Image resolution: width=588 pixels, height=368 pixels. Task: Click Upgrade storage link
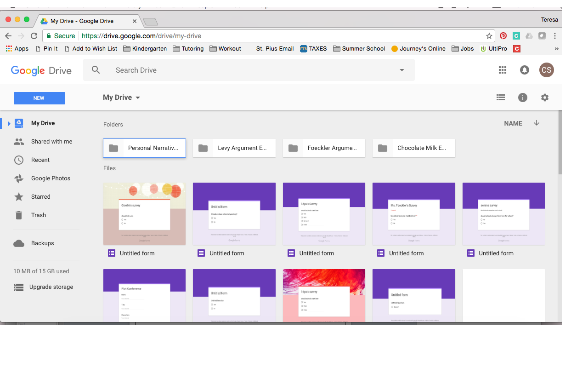tap(51, 287)
